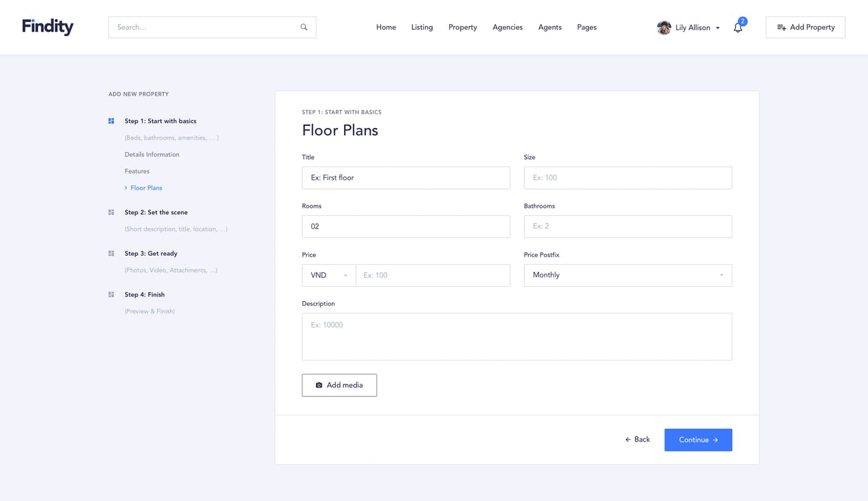
Task: Click the Continue button
Action: coord(698,440)
